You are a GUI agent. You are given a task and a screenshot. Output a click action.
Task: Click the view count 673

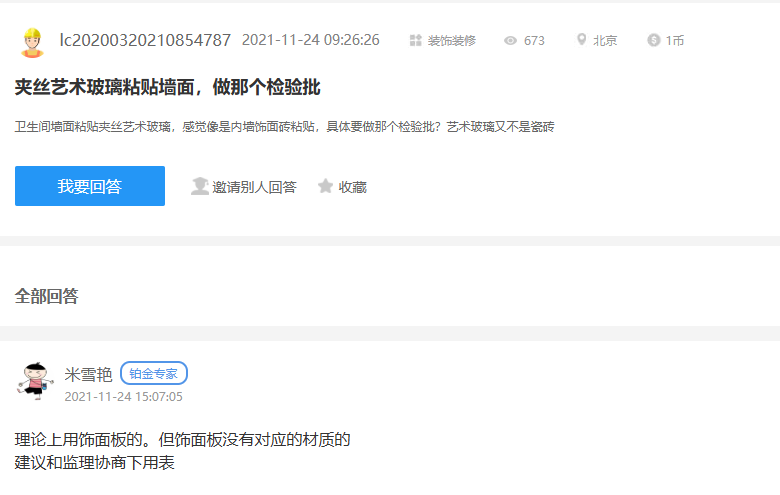pos(534,41)
